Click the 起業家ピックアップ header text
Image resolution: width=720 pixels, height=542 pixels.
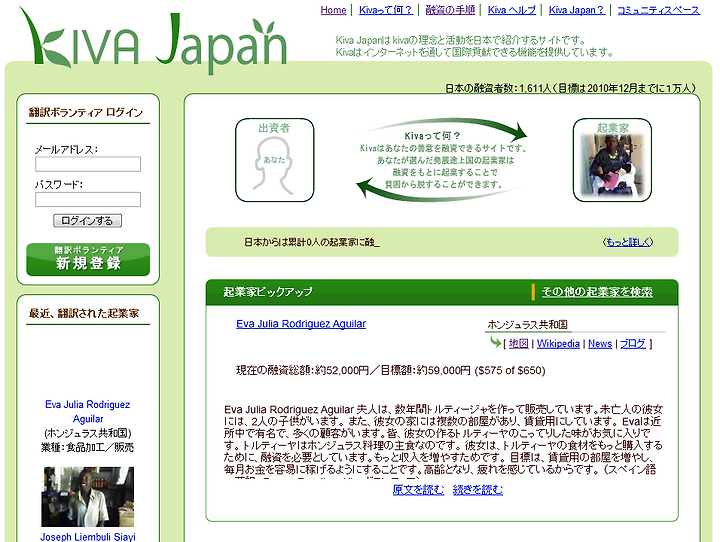click(268, 292)
